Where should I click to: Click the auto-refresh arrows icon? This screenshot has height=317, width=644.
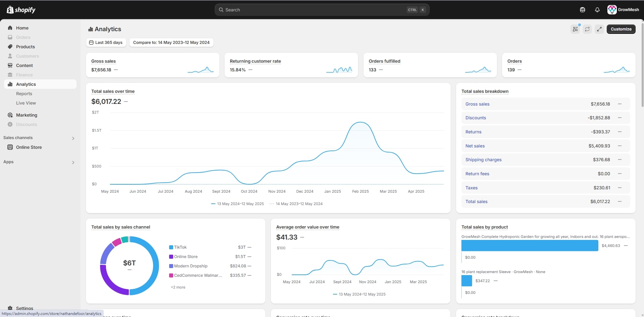tap(587, 29)
